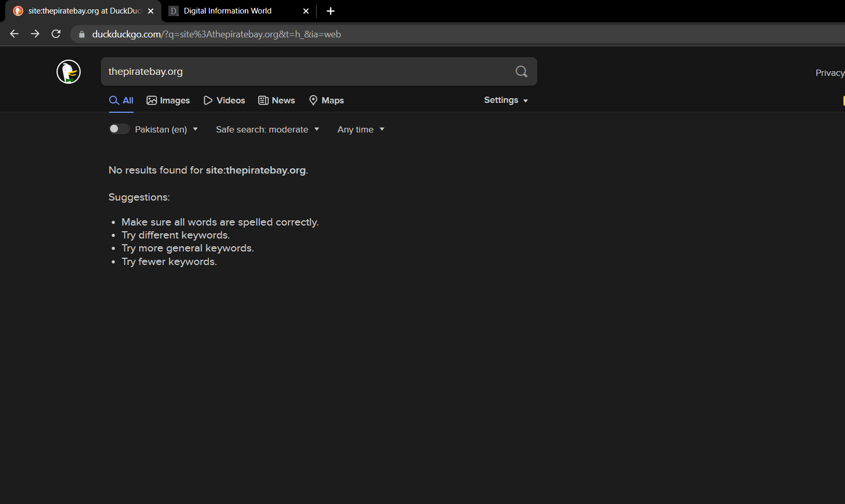845x504 pixels.
Task: Open the Settings dropdown menu
Action: pyautogui.click(x=506, y=100)
